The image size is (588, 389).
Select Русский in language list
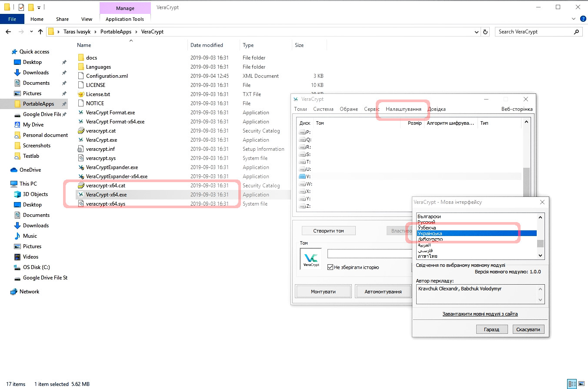coord(476,222)
